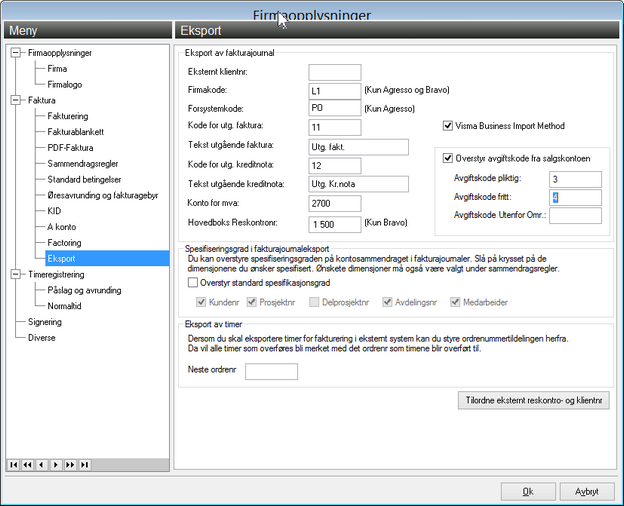Select Fakturablankett tree item
This screenshot has height=506, width=624.
[76, 132]
